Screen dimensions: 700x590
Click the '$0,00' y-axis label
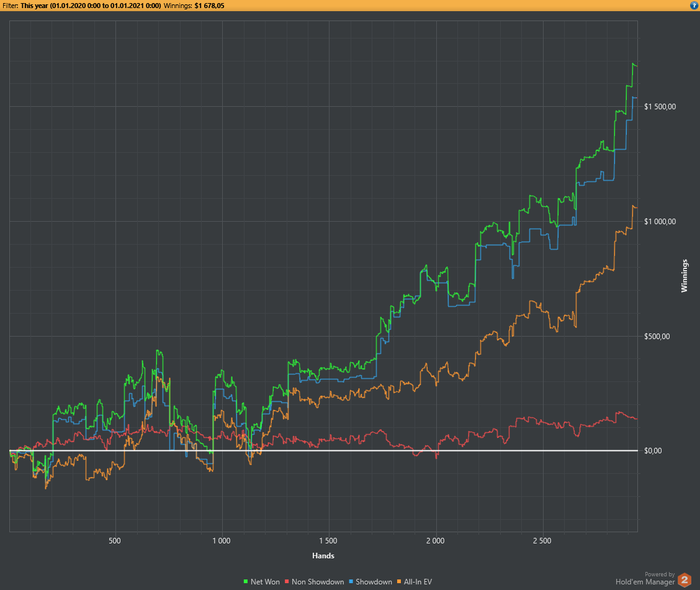coord(653,451)
